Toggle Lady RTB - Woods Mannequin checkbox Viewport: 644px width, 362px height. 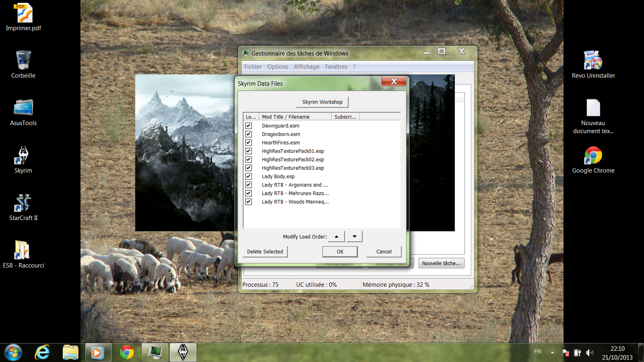tap(249, 202)
